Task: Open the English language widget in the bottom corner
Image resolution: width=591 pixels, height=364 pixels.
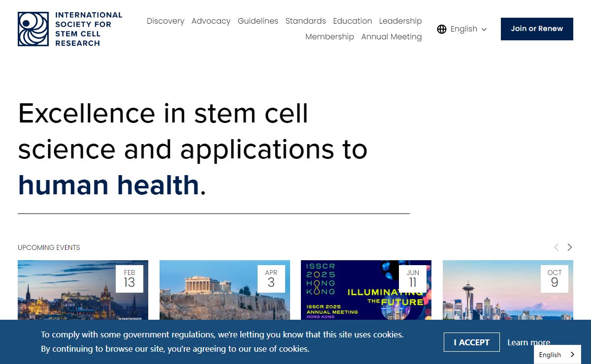Action: click(558, 355)
